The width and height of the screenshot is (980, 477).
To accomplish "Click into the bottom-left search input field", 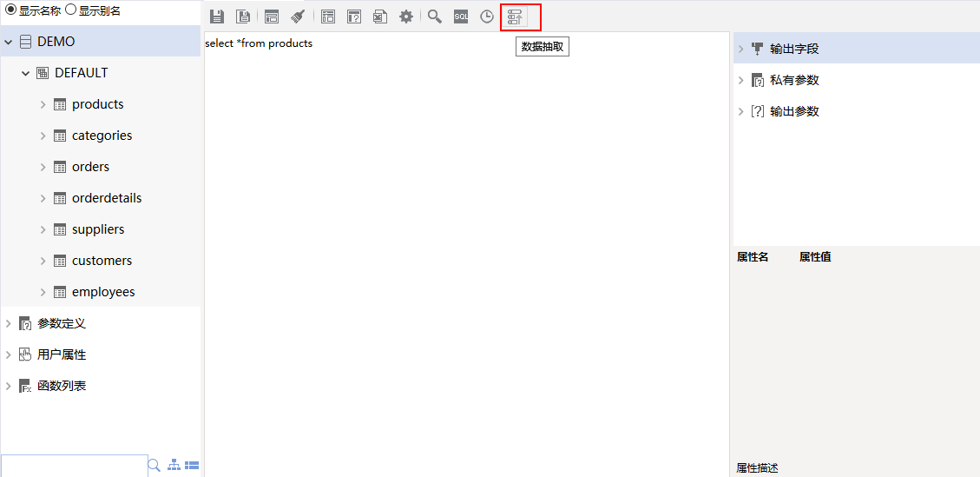I will [x=75, y=466].
